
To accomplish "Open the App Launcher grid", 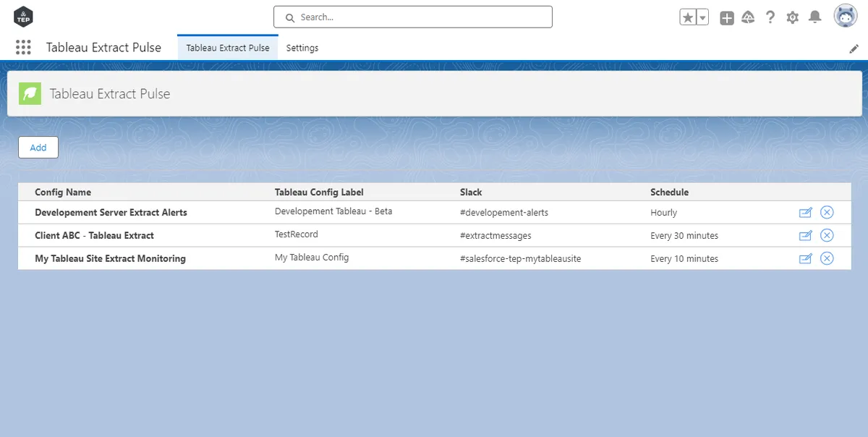I will click(23, 48).
